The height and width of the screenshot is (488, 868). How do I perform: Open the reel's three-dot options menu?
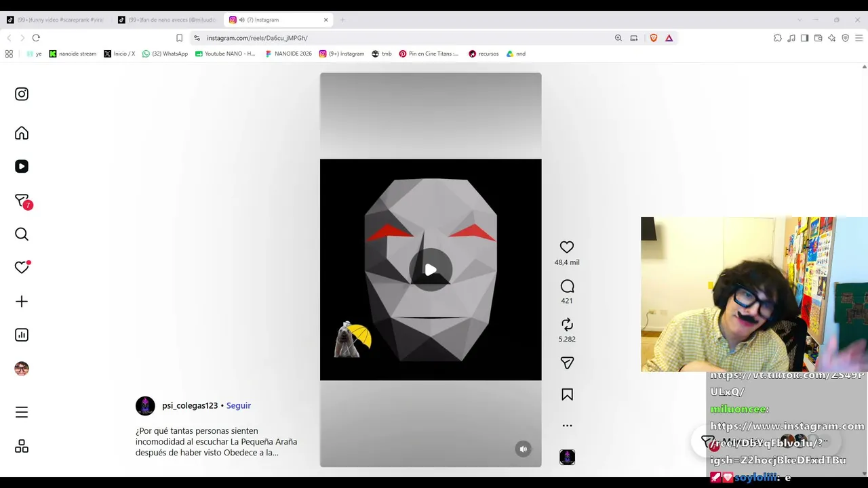567,426
